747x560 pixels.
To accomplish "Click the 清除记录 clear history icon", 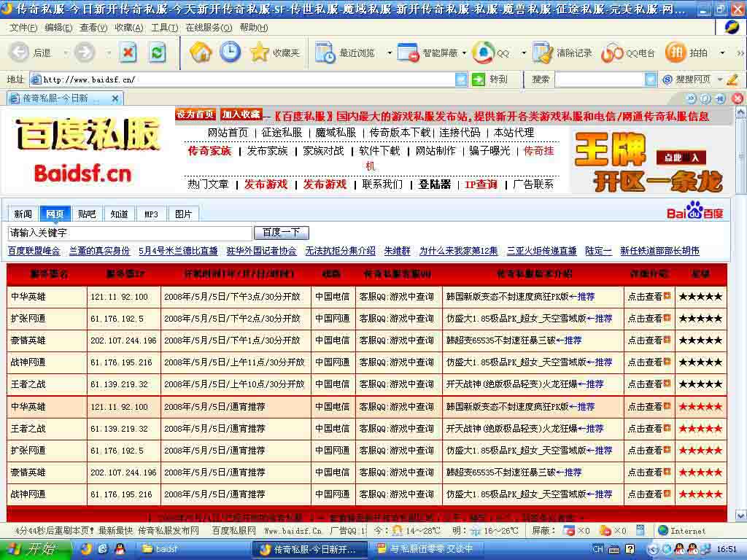I will (543, 52).
